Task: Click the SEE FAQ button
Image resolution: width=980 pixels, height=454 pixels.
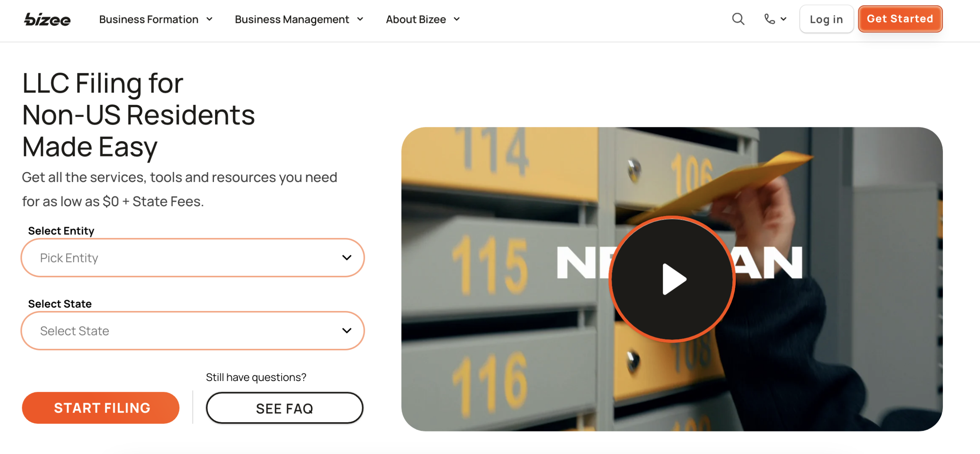Action: coord(284,408)
